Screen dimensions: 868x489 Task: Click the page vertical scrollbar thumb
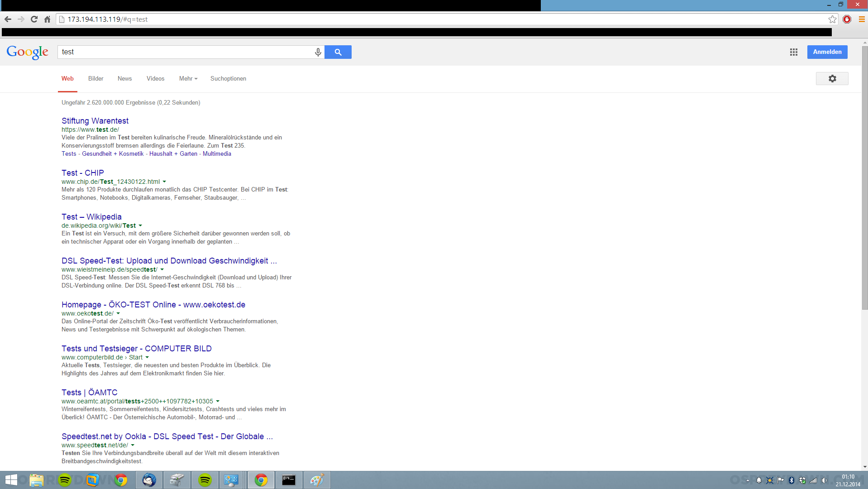865,177
